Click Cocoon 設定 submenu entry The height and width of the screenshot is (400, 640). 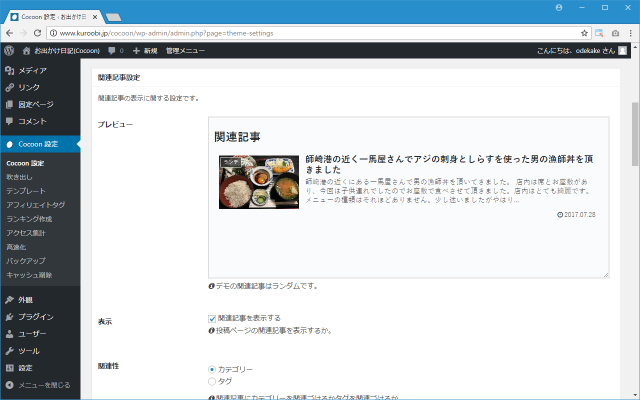(x=25, y=163)
